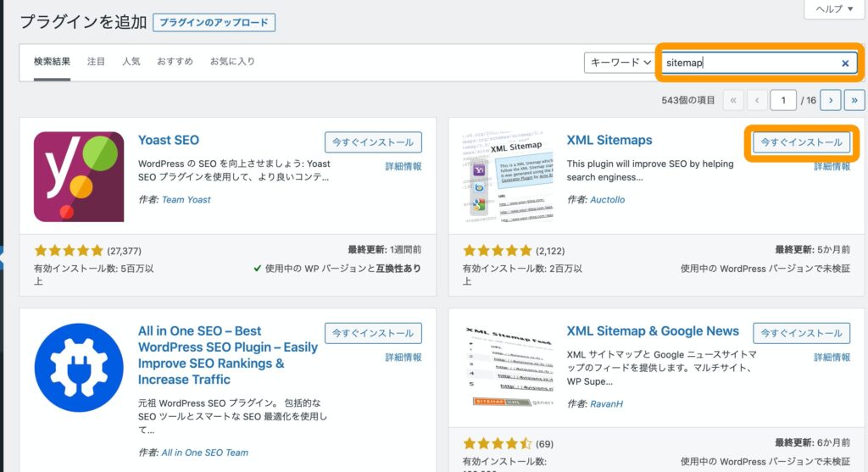Open the お気に入り tab
The height and width of the screenshot is (472, 868).
232,61
